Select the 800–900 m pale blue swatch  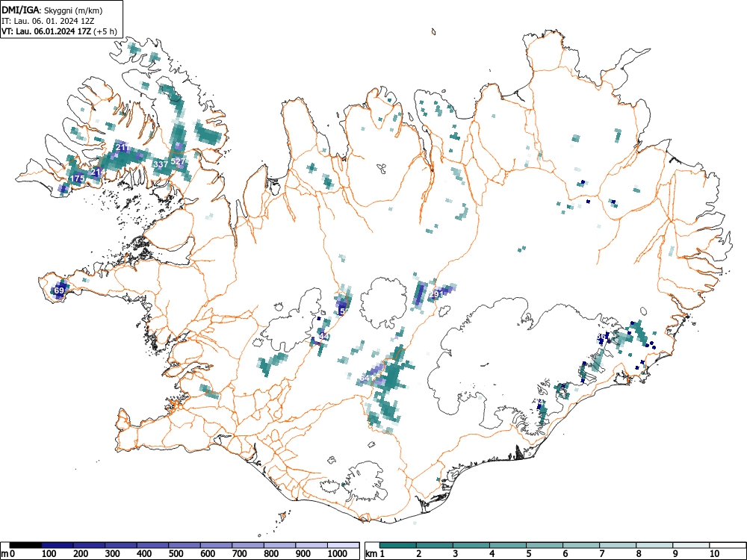tap(279, 545)
